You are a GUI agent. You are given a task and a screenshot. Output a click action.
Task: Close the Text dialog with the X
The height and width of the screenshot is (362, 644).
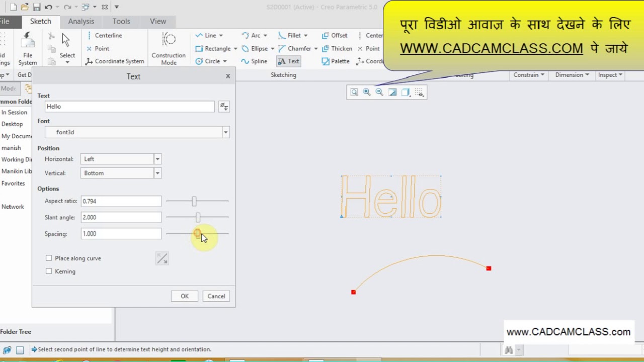(x=228, y=76)
